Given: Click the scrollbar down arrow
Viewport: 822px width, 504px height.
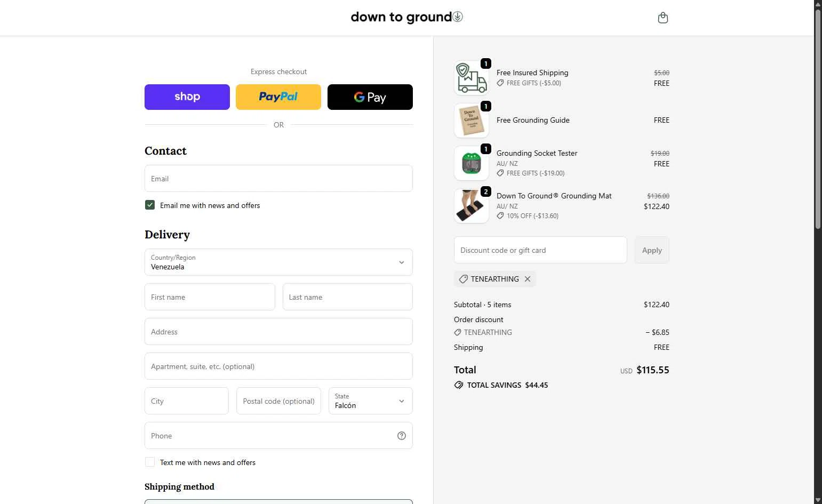Looking at the screenshot, I should tap(818, 500).
